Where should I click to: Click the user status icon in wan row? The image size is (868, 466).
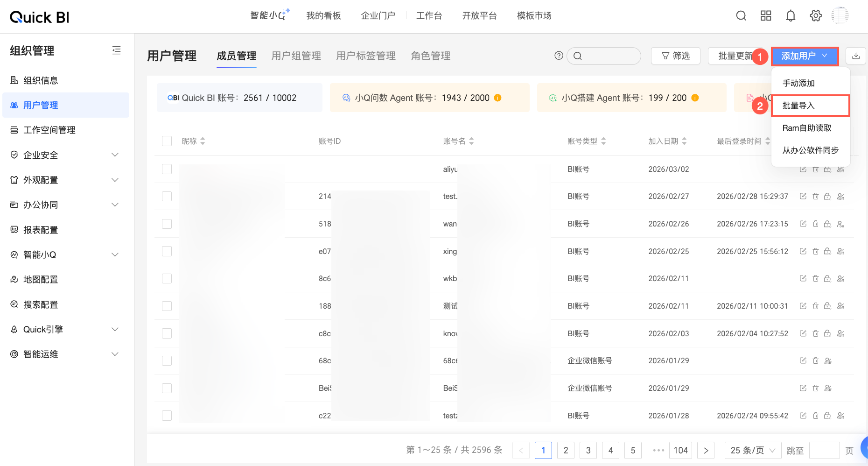(x=840, y=224)
